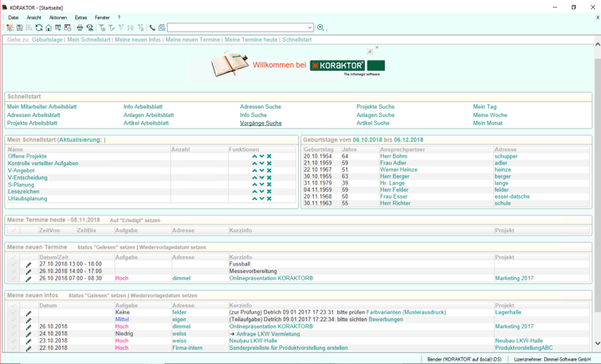Click the printer icon in the toolbar
This screenshot has width=601, height=364.
(80, 28)
